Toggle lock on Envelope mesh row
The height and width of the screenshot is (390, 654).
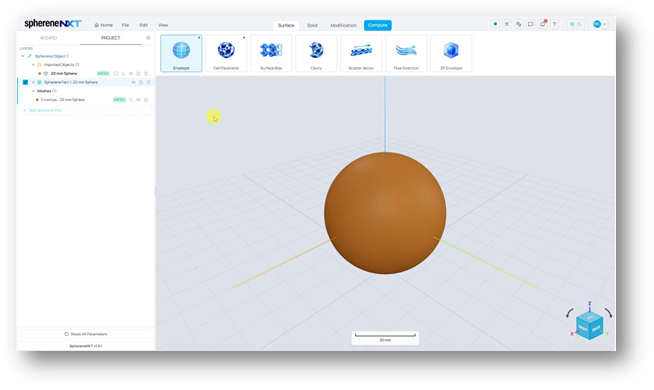click(146, 100)
